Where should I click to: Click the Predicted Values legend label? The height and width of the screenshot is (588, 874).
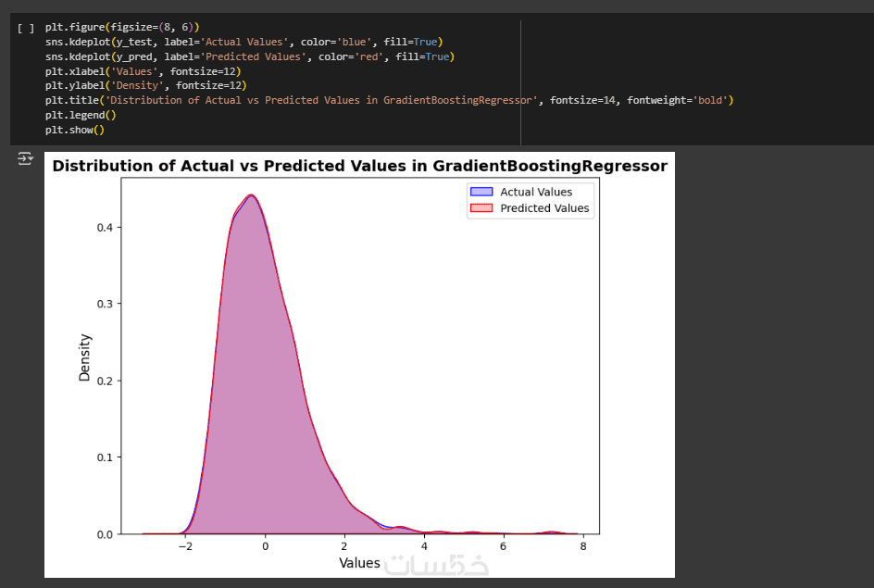click(544, 208)
